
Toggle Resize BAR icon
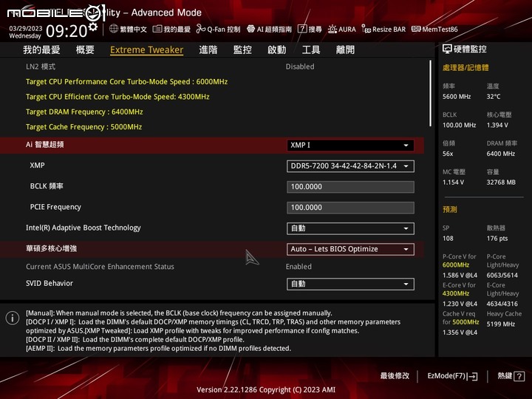[x=366, y=29]
